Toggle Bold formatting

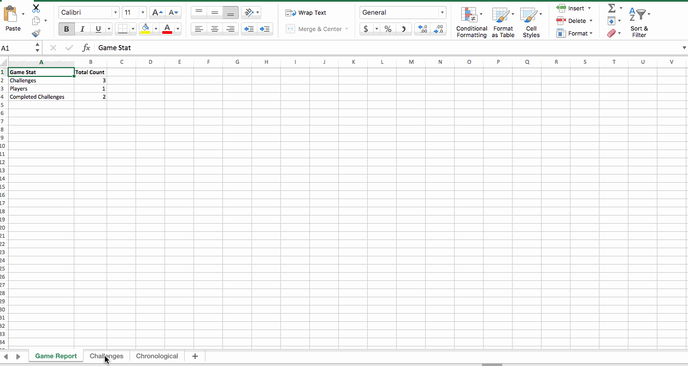coord(66,29)
